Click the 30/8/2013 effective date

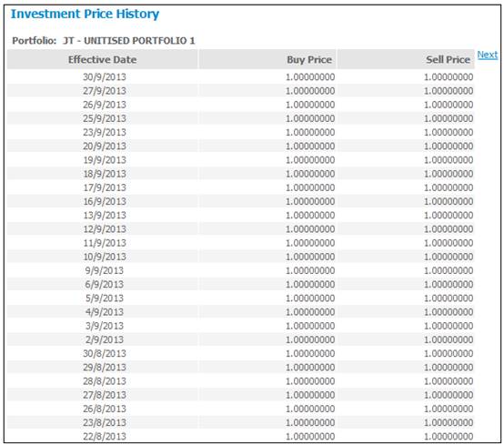click(x=105, y=354)
